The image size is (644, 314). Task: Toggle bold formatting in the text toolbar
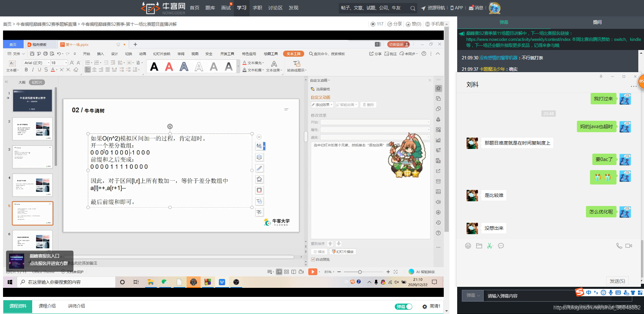coord(26,69)
